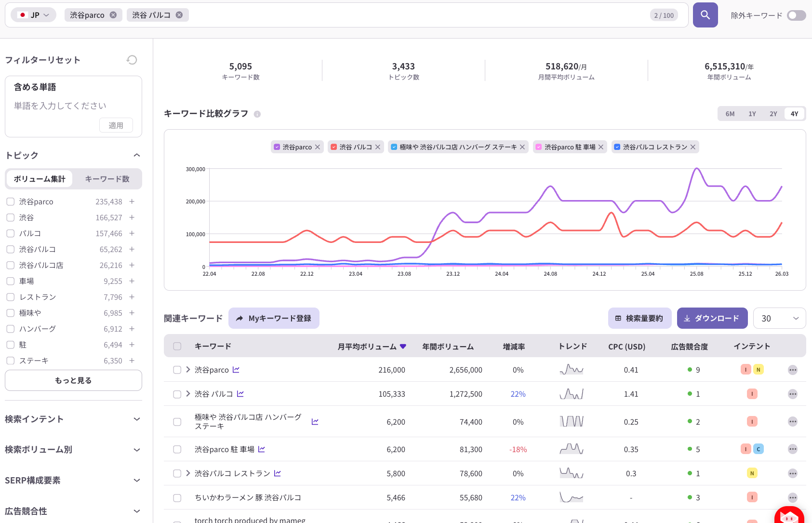Image resolution: width=812 pixels, height=523 pixels.
Task: Add レストラン topic with plus icon
Action: (132, 297)
